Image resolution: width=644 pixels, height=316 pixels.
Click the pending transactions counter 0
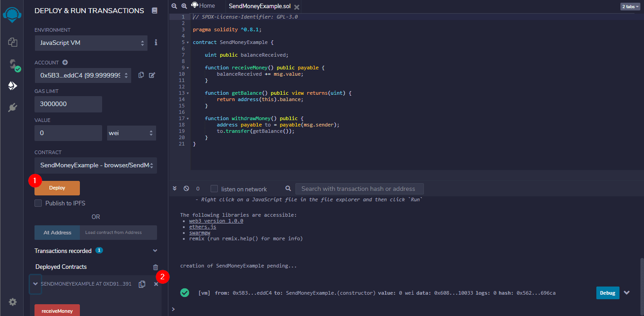(198, 189)
